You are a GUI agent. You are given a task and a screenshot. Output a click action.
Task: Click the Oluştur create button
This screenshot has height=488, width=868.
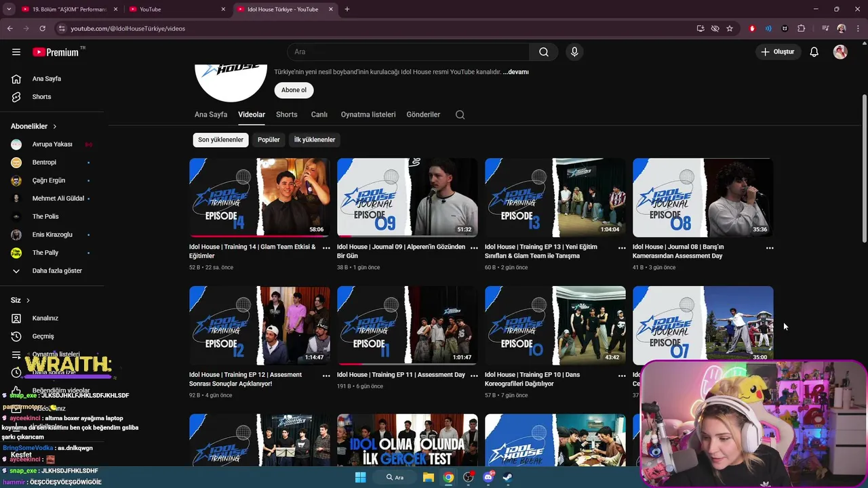[x=777, y=52]
